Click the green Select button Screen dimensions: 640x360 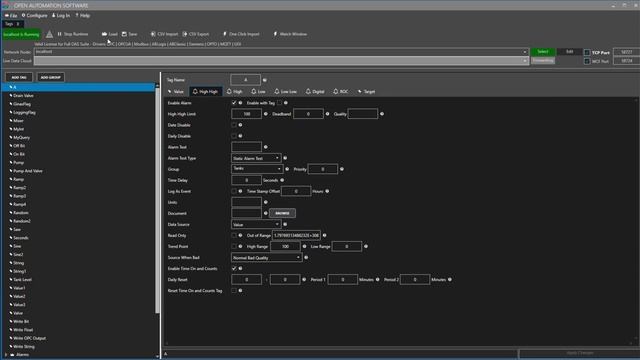point(543,52)
